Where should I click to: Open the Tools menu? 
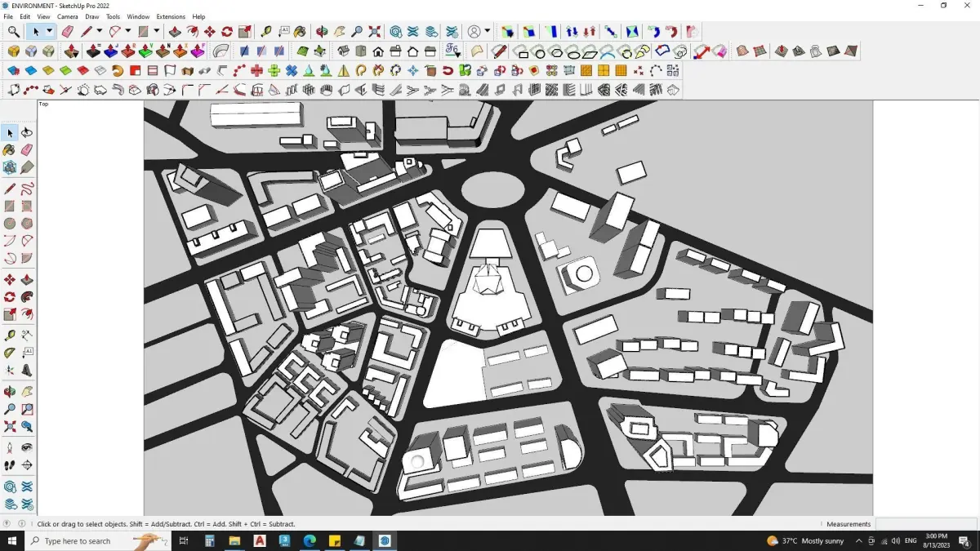113,16
